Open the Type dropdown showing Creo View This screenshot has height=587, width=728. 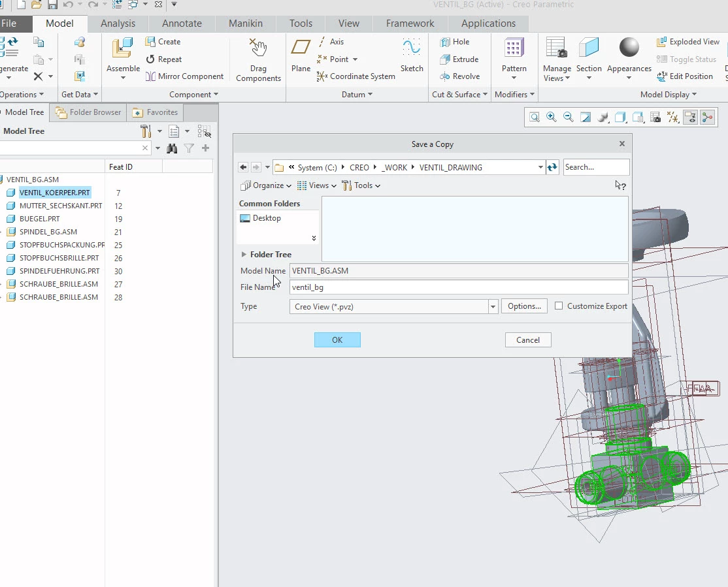(493, 307)
